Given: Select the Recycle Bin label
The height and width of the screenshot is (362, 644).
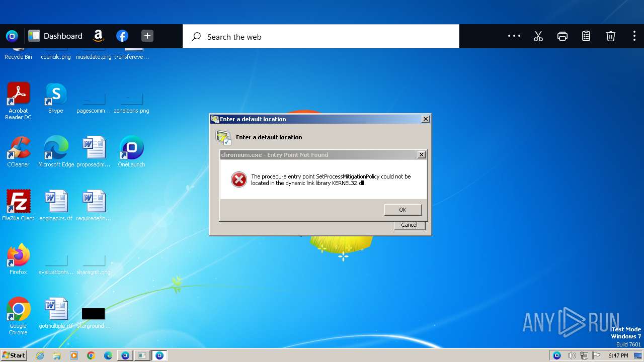Looking at the screenshot, I should pos(18,57).
